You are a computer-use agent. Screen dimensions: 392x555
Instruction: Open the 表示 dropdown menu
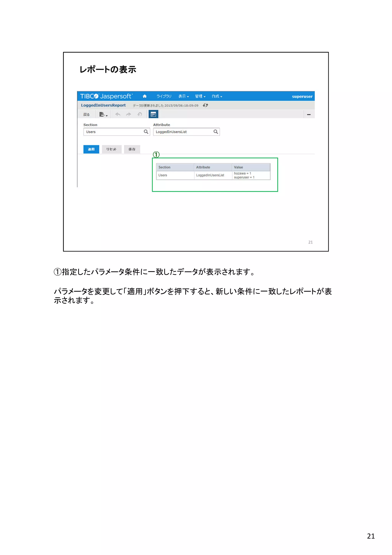pos(183,96)
